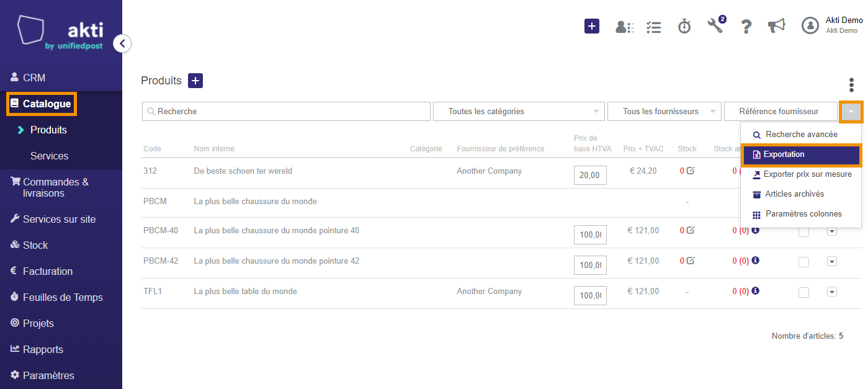Choose Exporter prix sur mesure
Image resolution: width=868 pixels, height=389 pixels.
coord(800,174)
